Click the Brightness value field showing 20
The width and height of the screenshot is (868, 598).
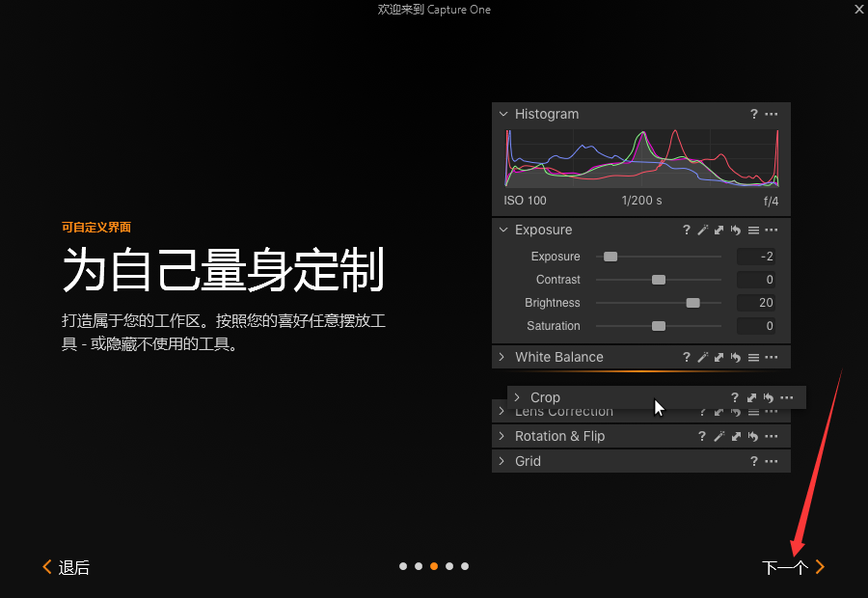coord(755,303)
